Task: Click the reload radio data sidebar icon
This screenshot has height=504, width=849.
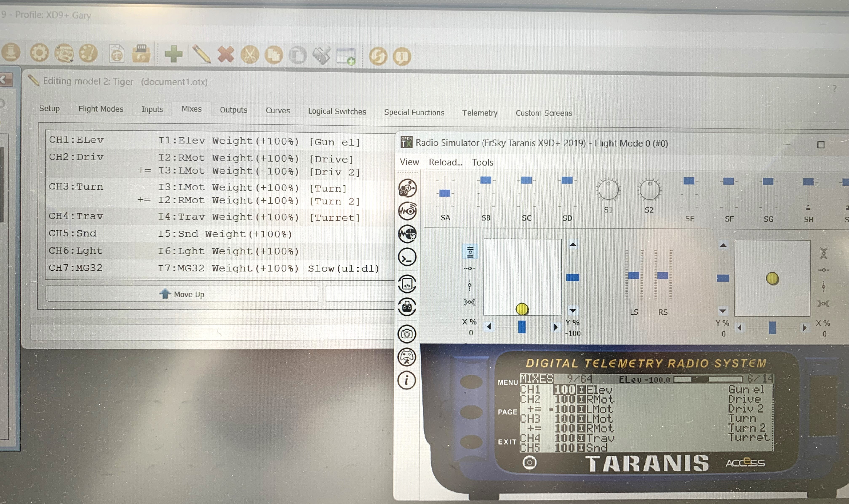Action: pyautogui.click(x=407, y=307)
